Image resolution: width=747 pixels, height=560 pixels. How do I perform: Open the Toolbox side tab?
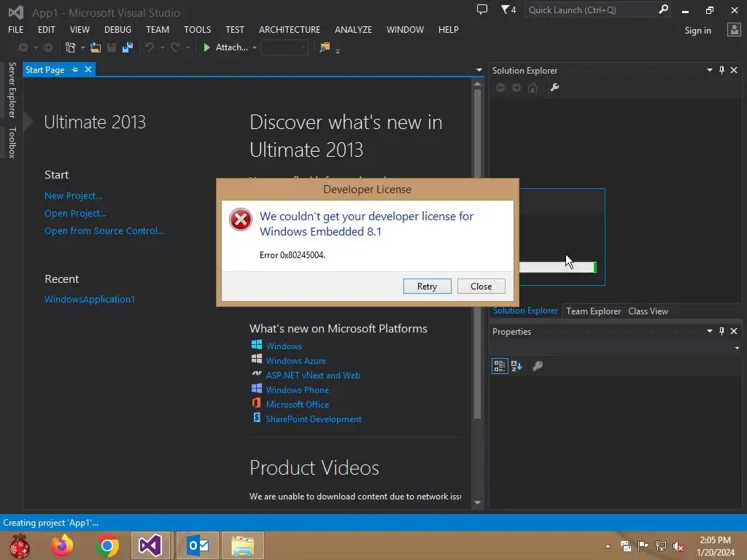pos(12,142)
